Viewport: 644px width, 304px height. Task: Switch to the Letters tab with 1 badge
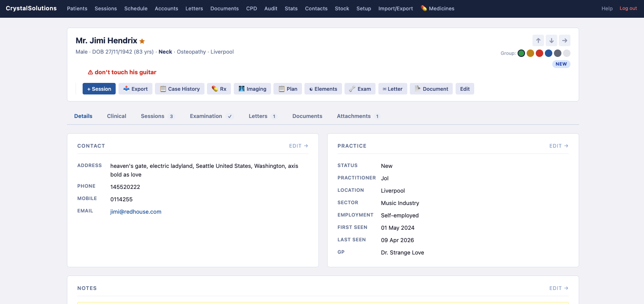263,116
